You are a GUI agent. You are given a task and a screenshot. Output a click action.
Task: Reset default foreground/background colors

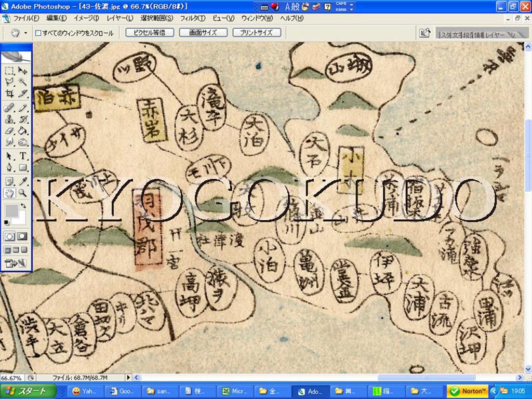pos(7,222)
